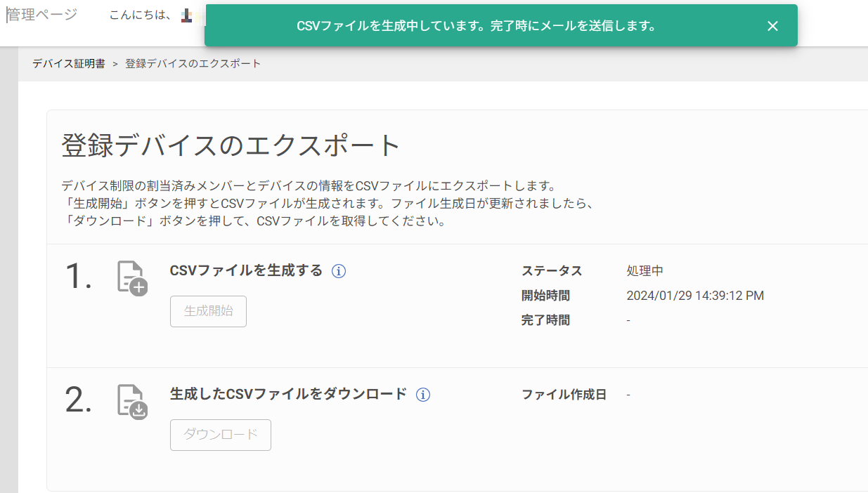Select the 登録デバイスのエクスポート breadcrumb item
This screenshot has height=493, width=868.
click(193, 64)
